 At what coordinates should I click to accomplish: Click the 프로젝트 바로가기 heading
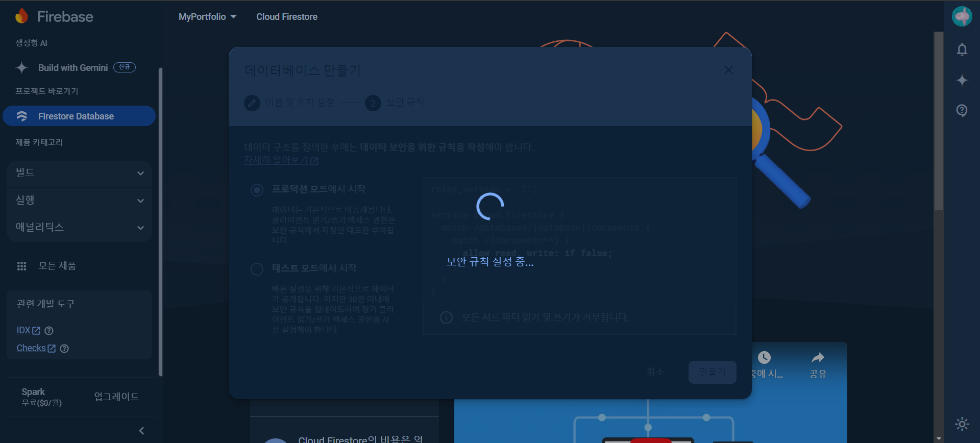coord(46,91)
